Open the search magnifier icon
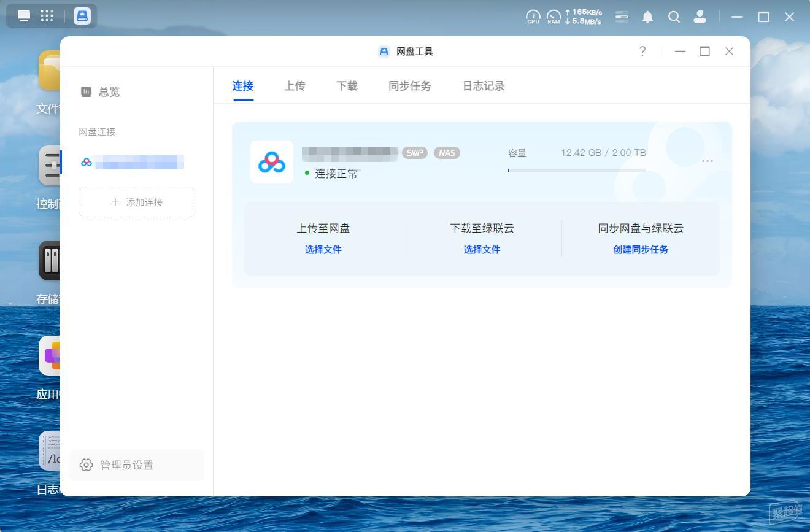This screenshot has height=532, width=810. pyautogui.click(x=674, y=17)
